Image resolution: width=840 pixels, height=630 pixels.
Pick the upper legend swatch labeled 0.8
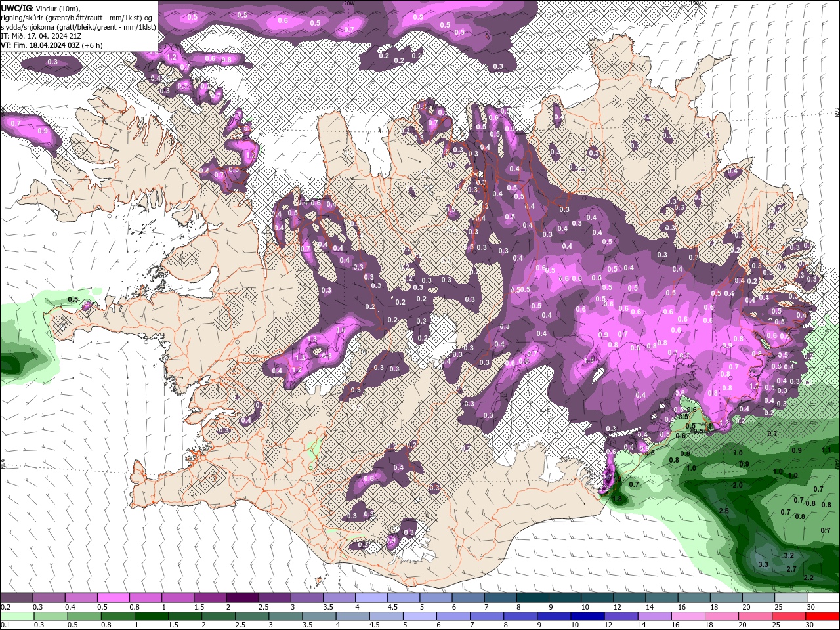point(145,597)
